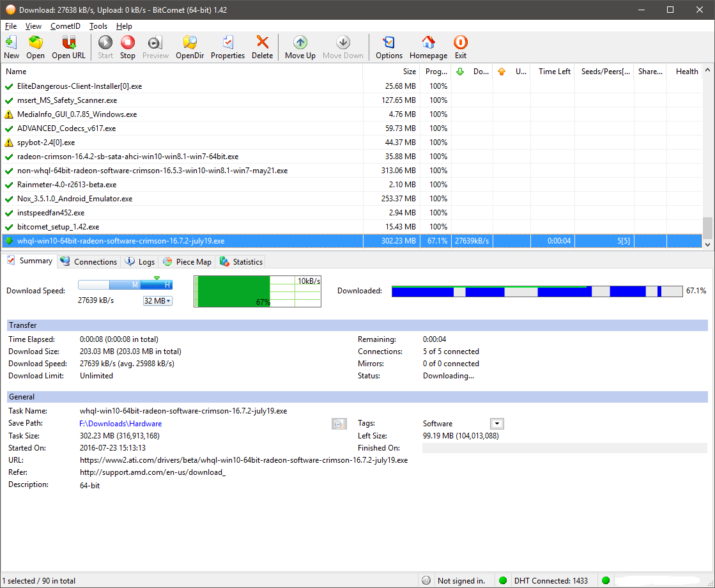Open the View menu
This screenshot has width=715, height=588.
click(33, 26)
